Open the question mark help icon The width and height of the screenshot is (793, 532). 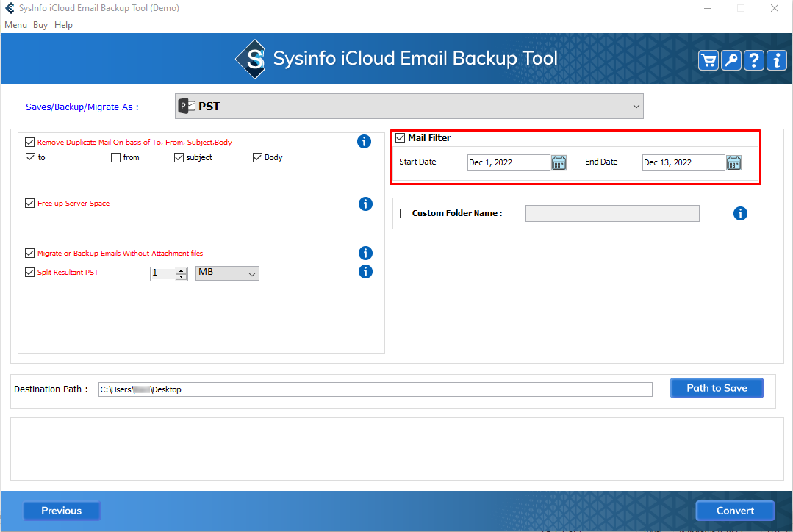point(754,60)
